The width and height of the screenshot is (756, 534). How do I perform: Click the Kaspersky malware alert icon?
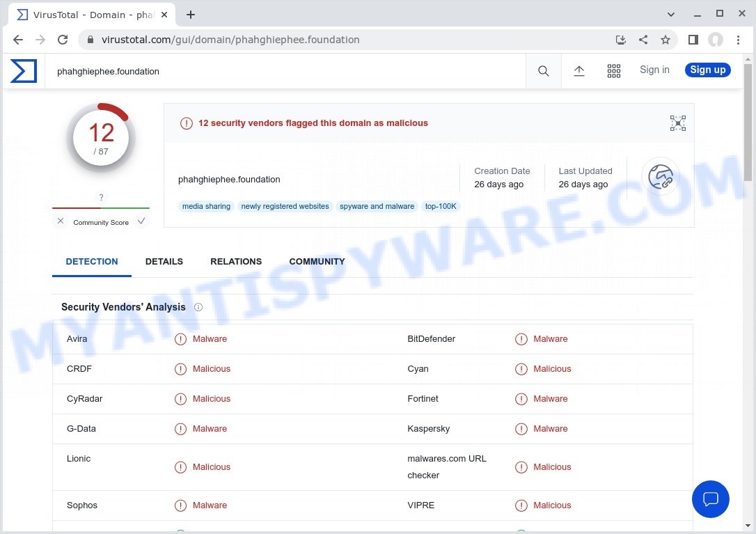[521, 429]
